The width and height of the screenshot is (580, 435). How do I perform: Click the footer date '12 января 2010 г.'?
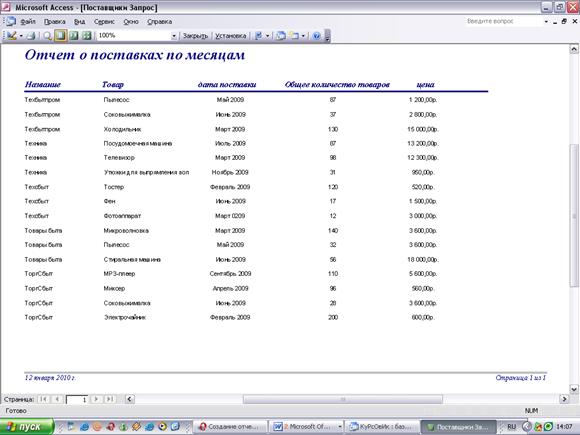click(x=50, y=378)
